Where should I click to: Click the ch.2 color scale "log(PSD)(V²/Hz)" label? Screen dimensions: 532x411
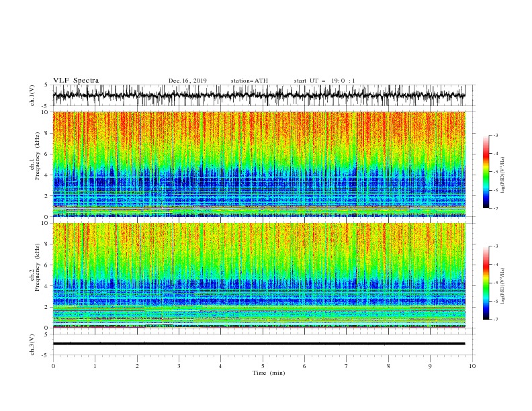tap(503, 285)
